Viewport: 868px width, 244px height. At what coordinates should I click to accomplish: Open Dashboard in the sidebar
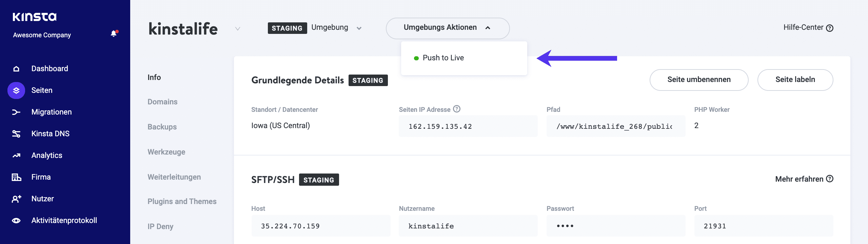[50, 68]
